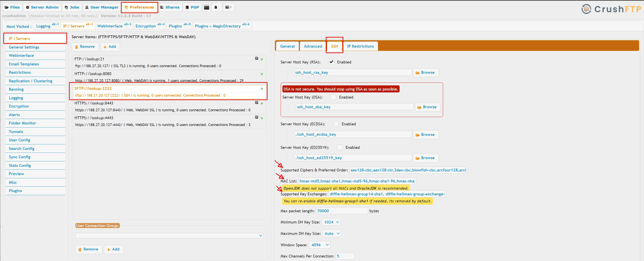
Task: Click the padlock icon in top bar
Action: click(x=216, y=7)
